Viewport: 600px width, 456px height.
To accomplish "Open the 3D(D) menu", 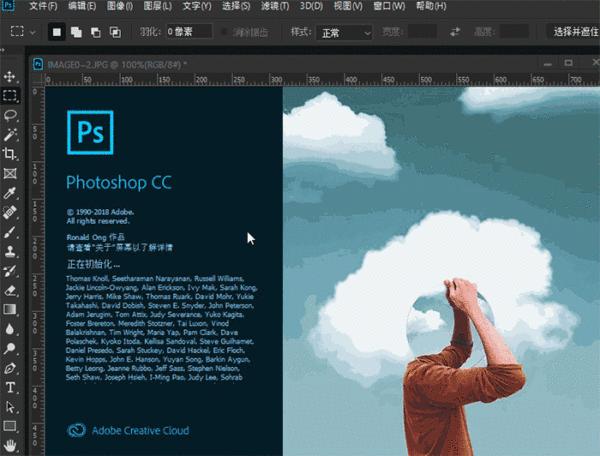I will (311, 6).
